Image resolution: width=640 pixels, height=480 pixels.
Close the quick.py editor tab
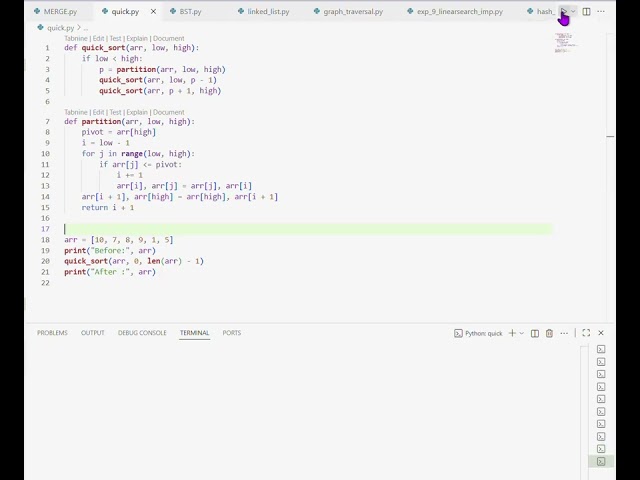click(x=153, y=12)
